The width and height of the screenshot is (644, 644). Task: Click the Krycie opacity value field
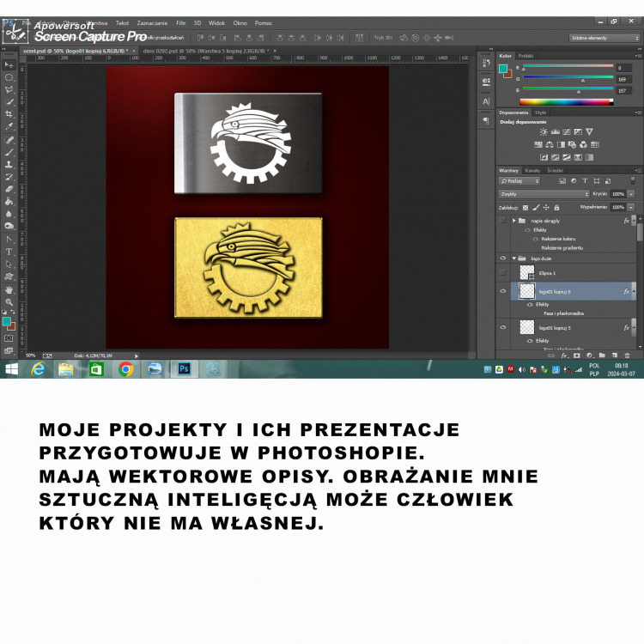tap(617, 194)
